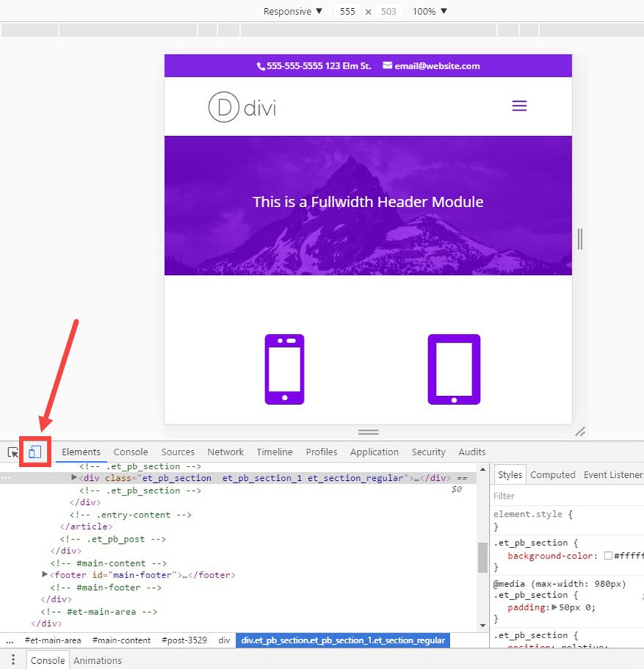The height and width of the screenshot is (669, 644).
Task: Select the inspect element cursor icon
Action: [12, 452]
